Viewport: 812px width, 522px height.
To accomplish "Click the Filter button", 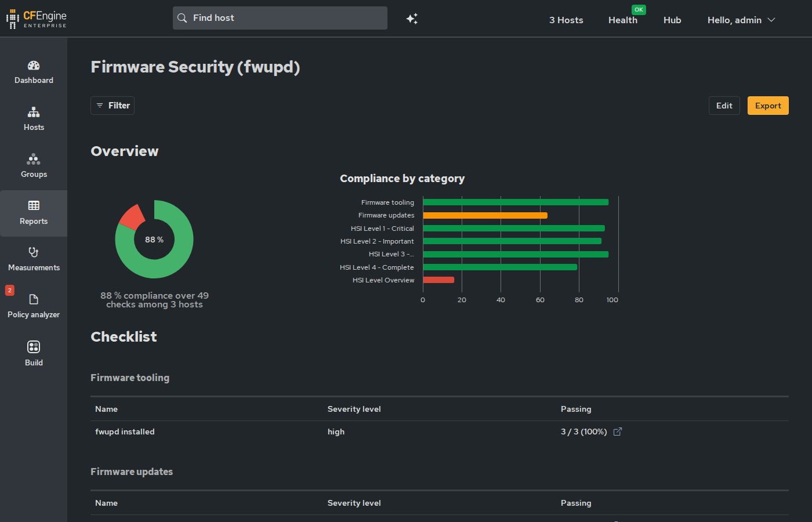I will tap(113, 106).
